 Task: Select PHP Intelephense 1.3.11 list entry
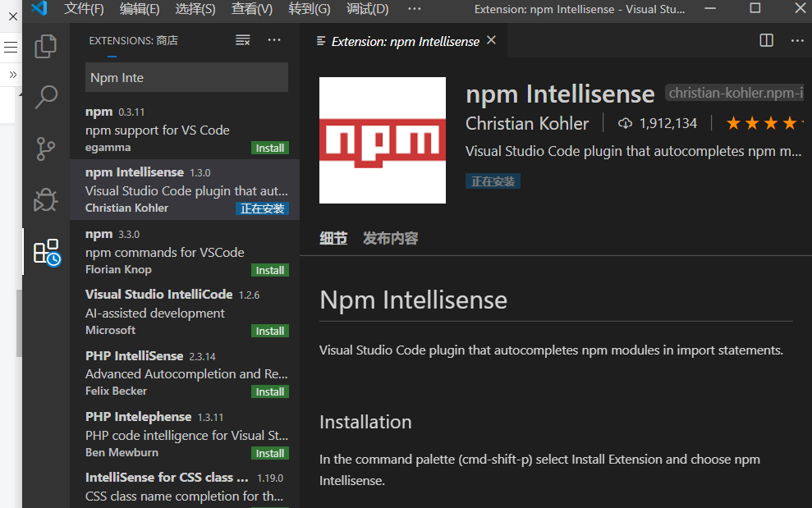point(185,434)
